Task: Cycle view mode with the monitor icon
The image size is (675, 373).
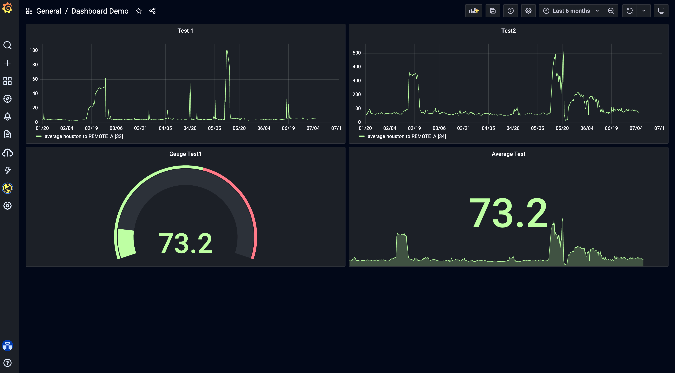Action: pos(661,11)
